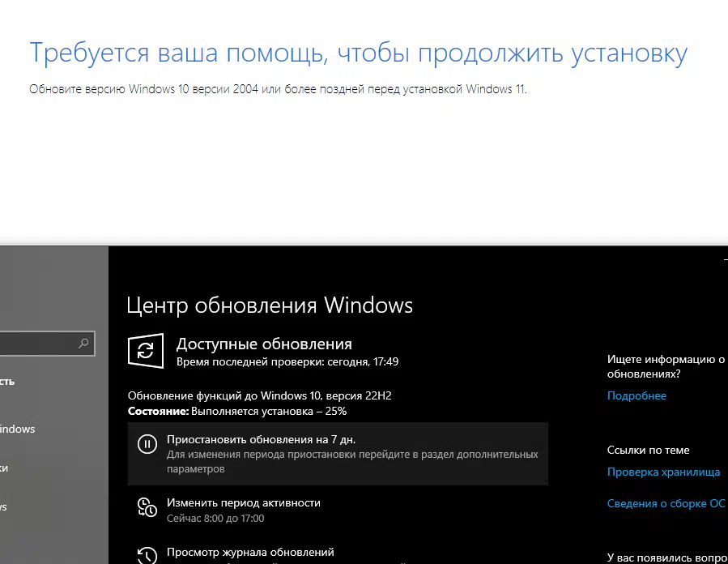The width and height of the screenshot is (728, 564).
Task: Focus the settings search field
Action: [x=47, y=344]
